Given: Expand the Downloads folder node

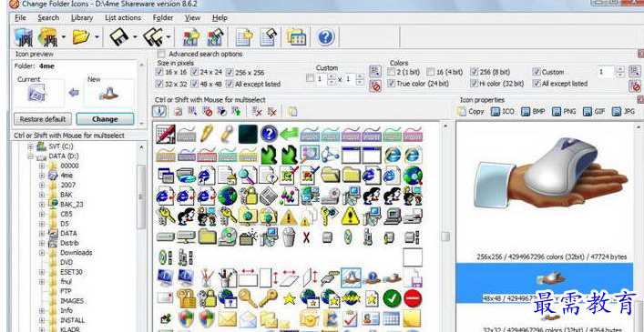Looking at the screenshot, I should [x=42, y=253].
